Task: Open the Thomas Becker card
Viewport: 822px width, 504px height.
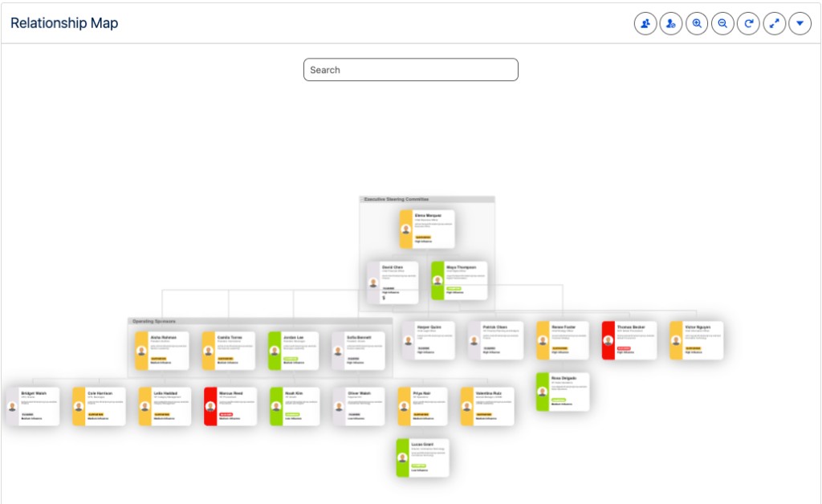Action: [x=629, y=340]
